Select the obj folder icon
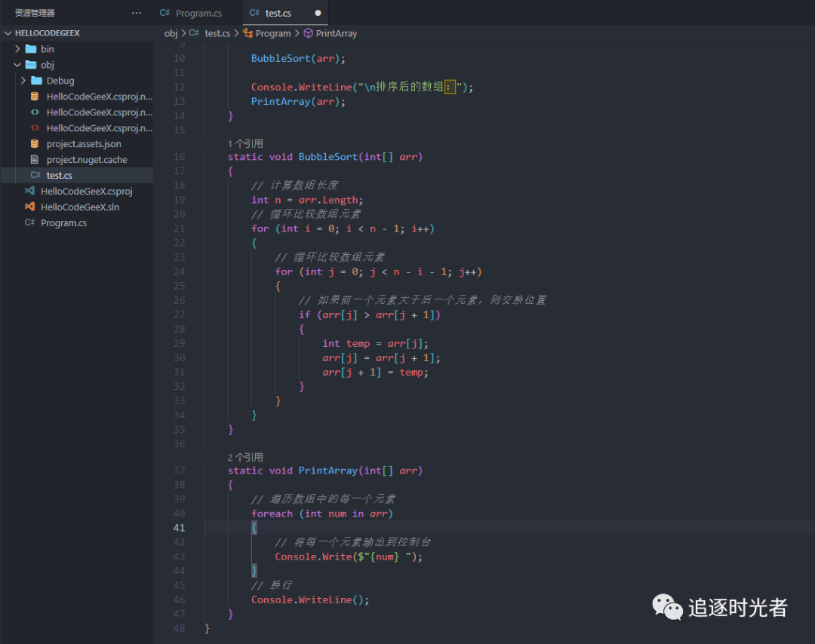The height and width of the screenshot is (644, 815). tap(31, 65)
